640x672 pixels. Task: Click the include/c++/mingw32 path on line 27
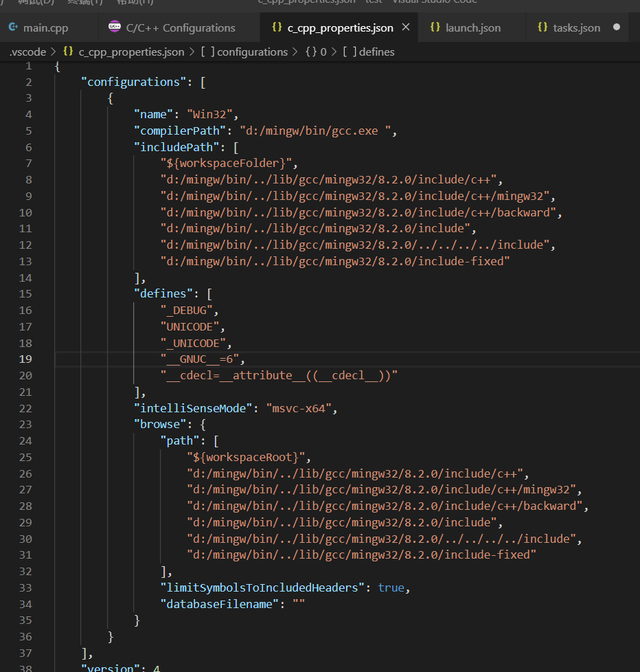tap(381, 490)
